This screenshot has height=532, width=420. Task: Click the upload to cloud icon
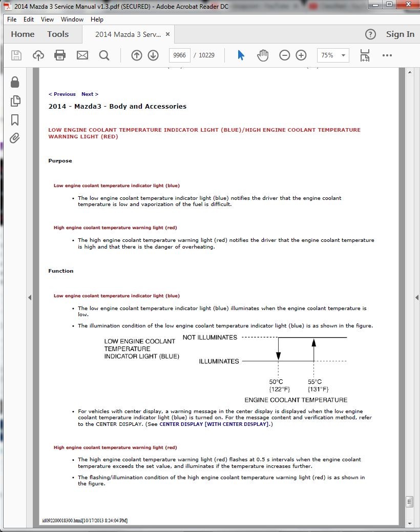(38, 55)
